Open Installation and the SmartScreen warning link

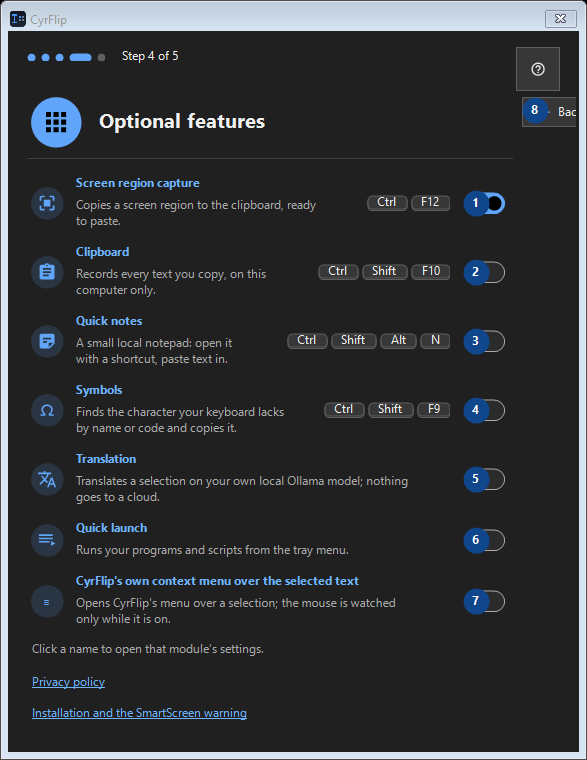tap(139, 713)
